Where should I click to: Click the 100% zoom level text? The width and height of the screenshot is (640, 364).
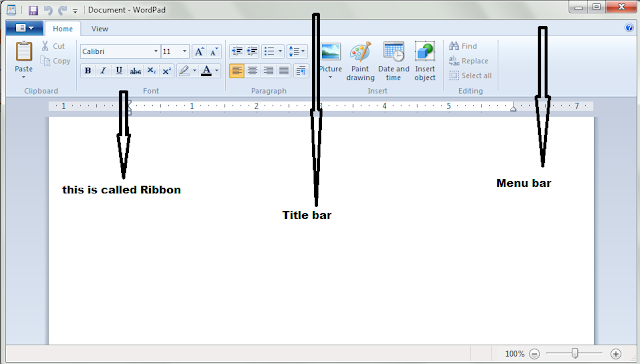pos(514,354)
